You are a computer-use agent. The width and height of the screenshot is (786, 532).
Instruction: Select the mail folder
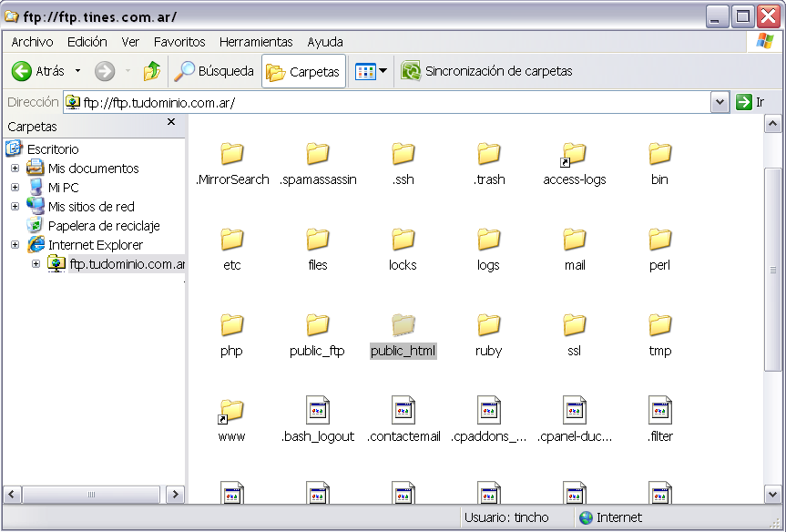pyautogui.click(x=575, y=250)
